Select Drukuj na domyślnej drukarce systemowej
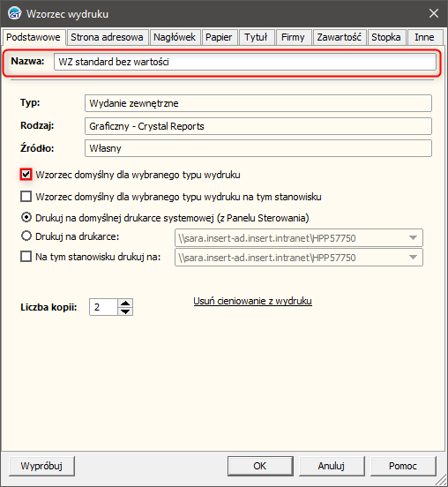Viewport: 448px width, 487px height. click(26, 217)
